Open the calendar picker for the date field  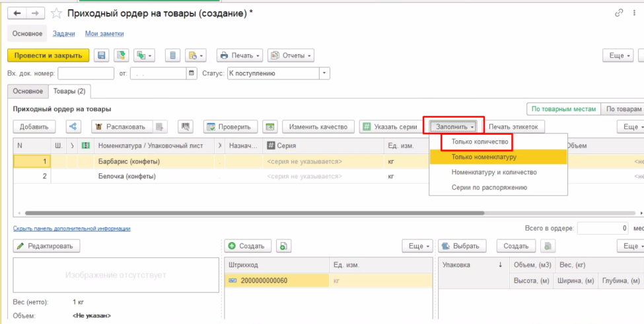point(192,73)
